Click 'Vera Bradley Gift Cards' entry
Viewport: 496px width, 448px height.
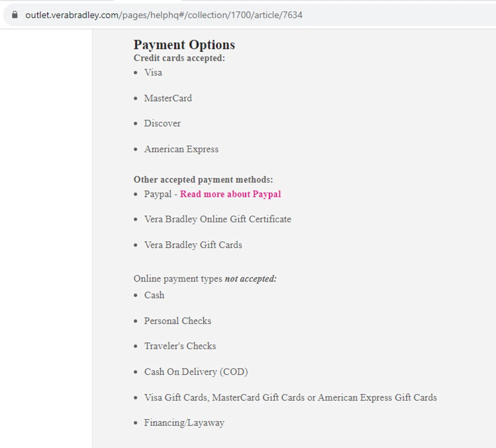(193, 245)
